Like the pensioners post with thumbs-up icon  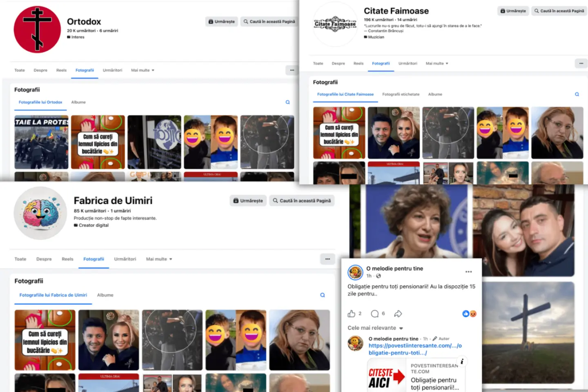[351, 314]
